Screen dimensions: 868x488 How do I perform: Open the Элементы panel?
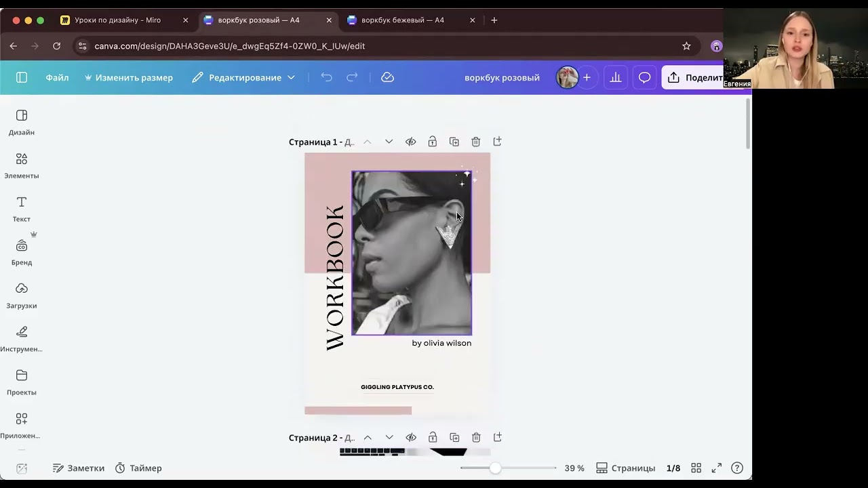[x=22, y=166]
